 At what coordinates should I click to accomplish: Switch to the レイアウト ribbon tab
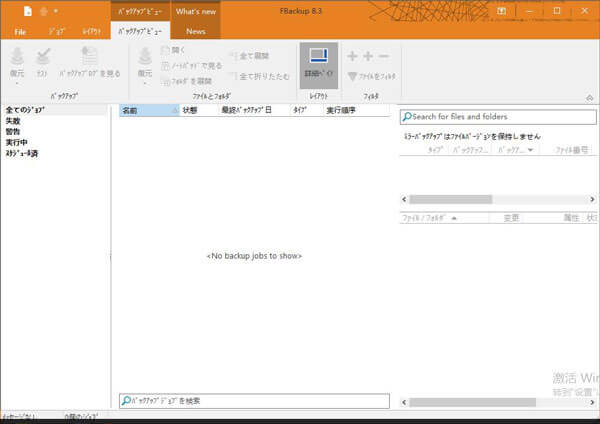click(x=92, y=31)
